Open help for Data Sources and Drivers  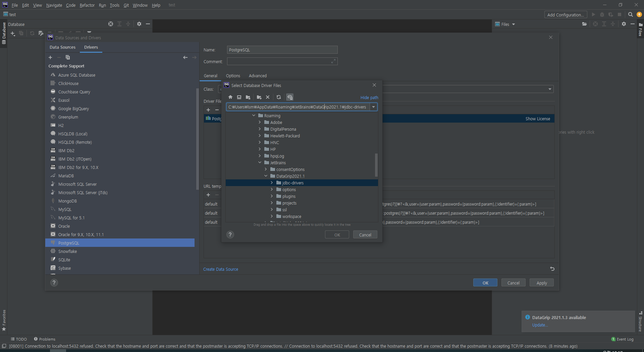pos(54,283)
